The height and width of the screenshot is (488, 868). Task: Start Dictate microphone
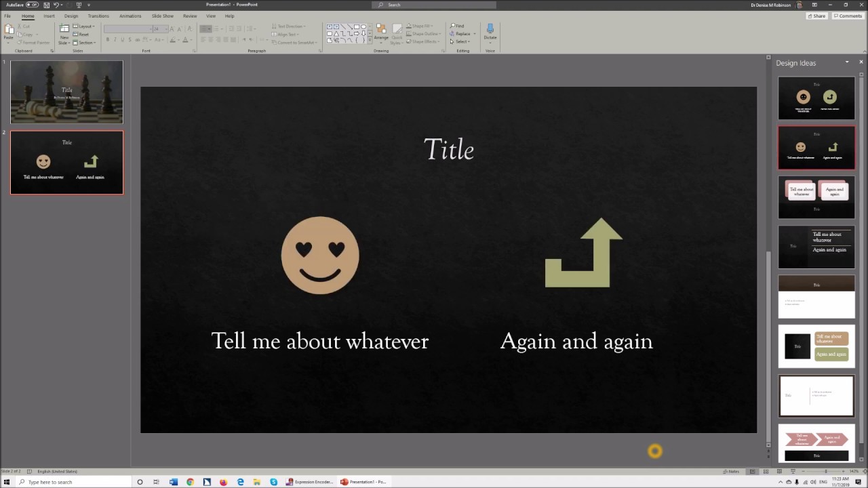tap(490, 33)
